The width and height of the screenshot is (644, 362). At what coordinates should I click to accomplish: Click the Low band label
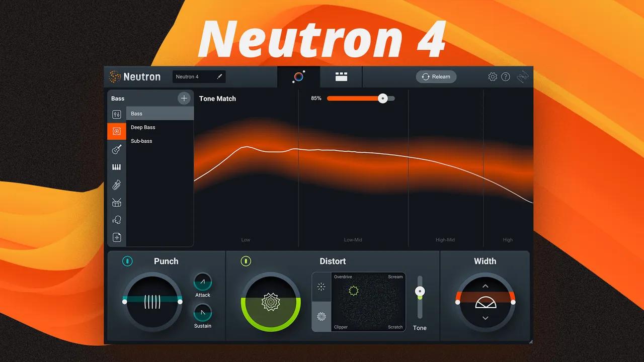click(246, 240)
